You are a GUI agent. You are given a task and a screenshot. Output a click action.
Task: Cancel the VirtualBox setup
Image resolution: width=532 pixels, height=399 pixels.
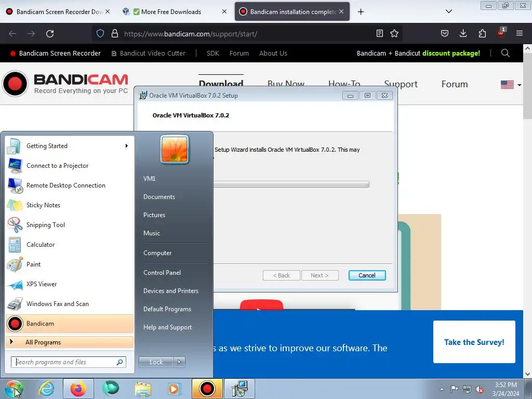[x=367, y=275]
